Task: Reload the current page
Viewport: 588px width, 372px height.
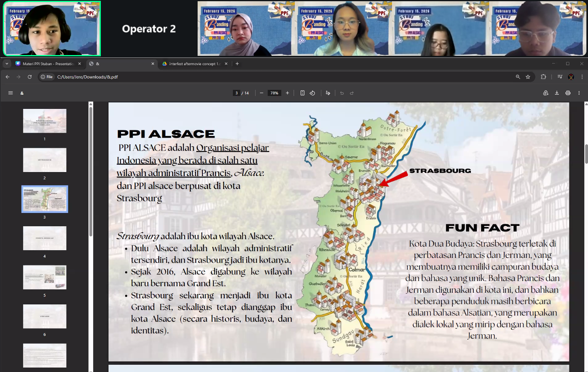Action: coord(30,77)
